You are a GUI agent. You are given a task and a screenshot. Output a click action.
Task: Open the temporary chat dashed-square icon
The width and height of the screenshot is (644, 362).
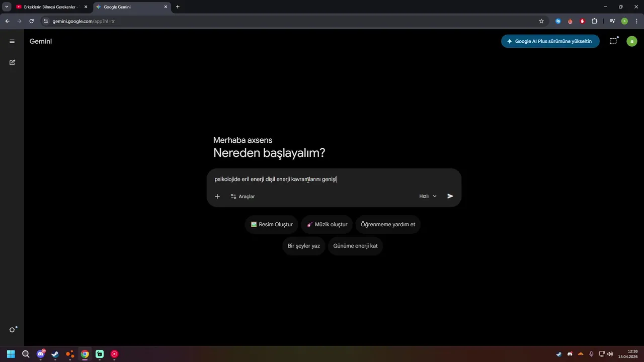(x=613, y=41)
